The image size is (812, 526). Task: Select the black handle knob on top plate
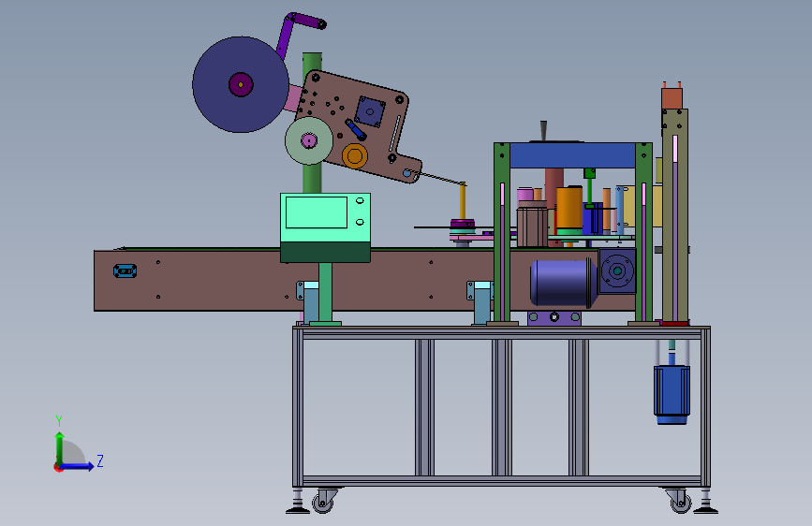[x=543, y=130]
